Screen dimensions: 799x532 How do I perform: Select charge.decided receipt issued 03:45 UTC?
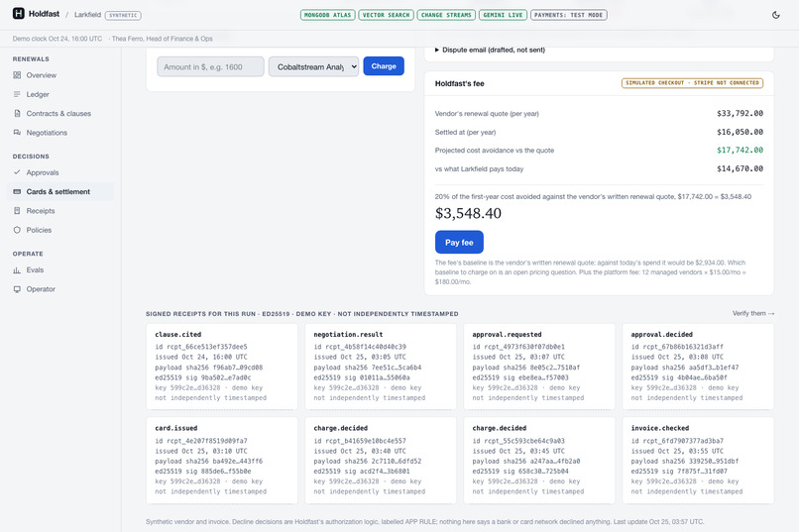[539, 461]
